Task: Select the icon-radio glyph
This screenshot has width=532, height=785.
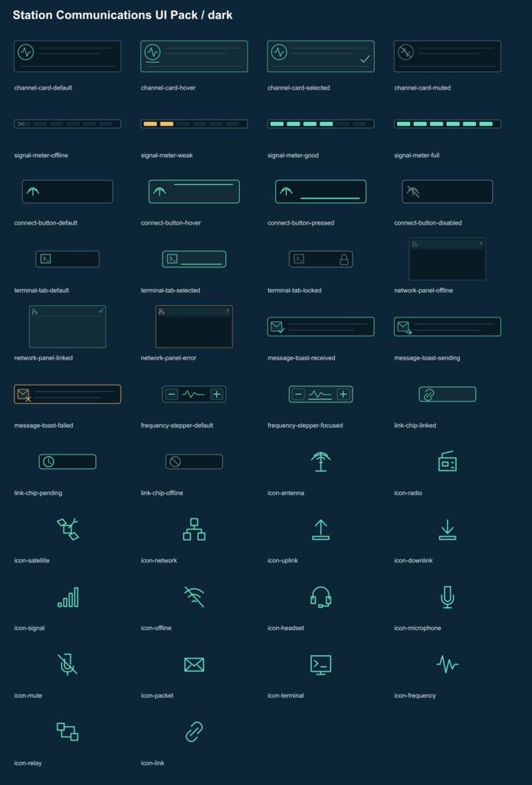Action: (x=448, y=461)
